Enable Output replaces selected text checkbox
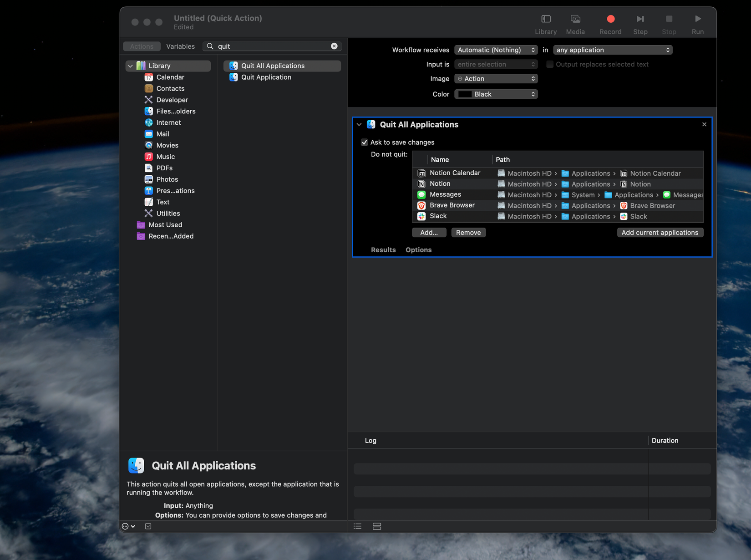The width and height of the screenshot is (751, 560). click(550, 64)
